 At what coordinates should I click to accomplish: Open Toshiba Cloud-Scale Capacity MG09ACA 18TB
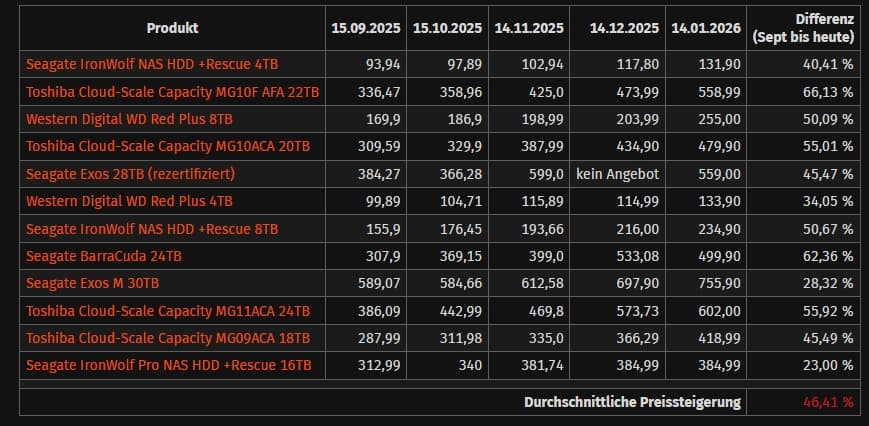coord(168,338)
